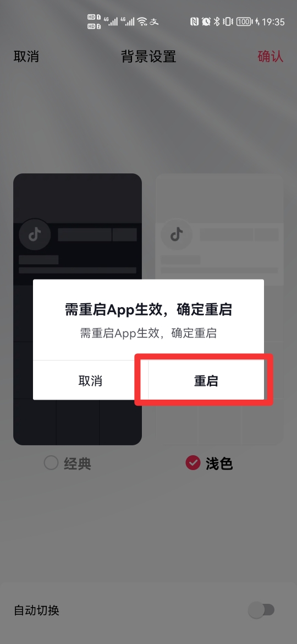The height and width of the screenshot is (644, 297).
Task: Toggle the 自动切换 switch
Action: tap(261, 610)
